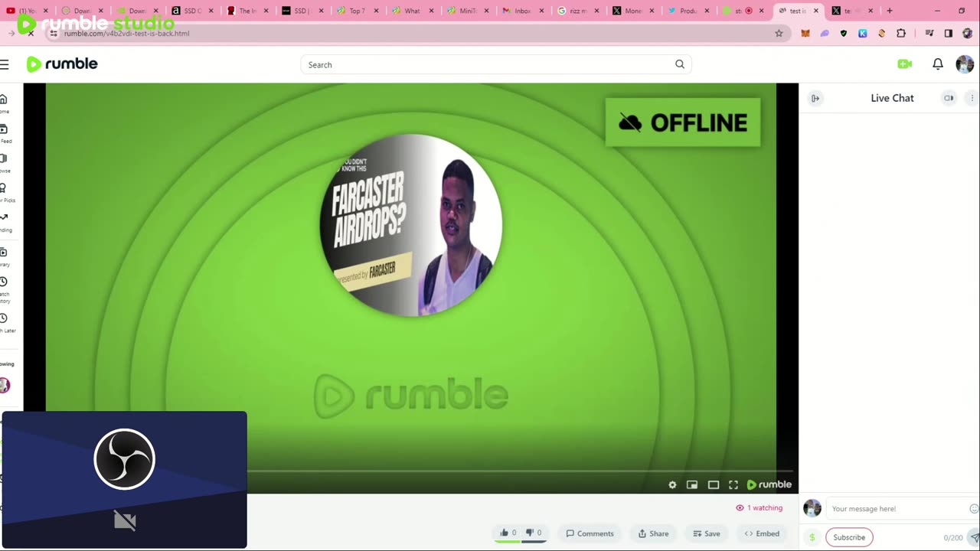Click the dollar rant icon in chat
The image size is (980, 551).
(812, 537)
